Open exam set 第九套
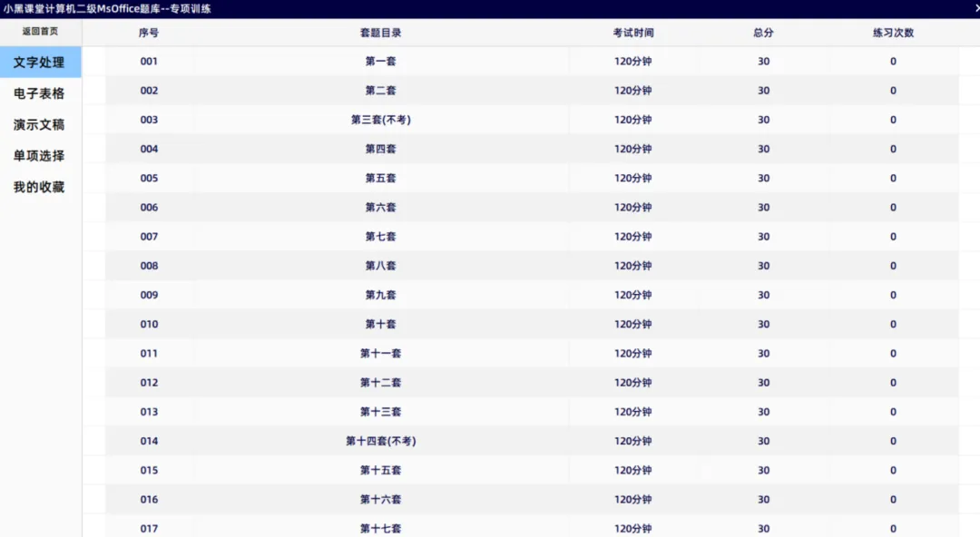This screenshot has height=537, width=980. coord(380,295)
